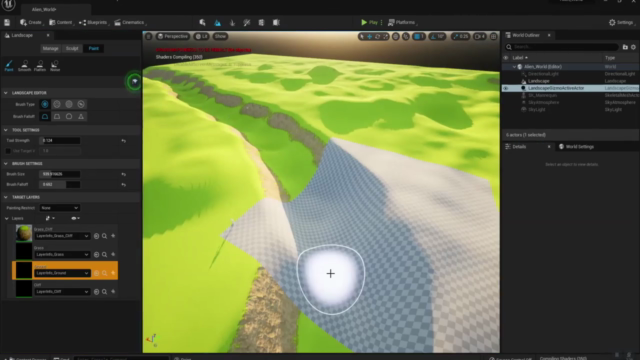Open the Content menu
This screenshot has height=360, width=640.
61,22
